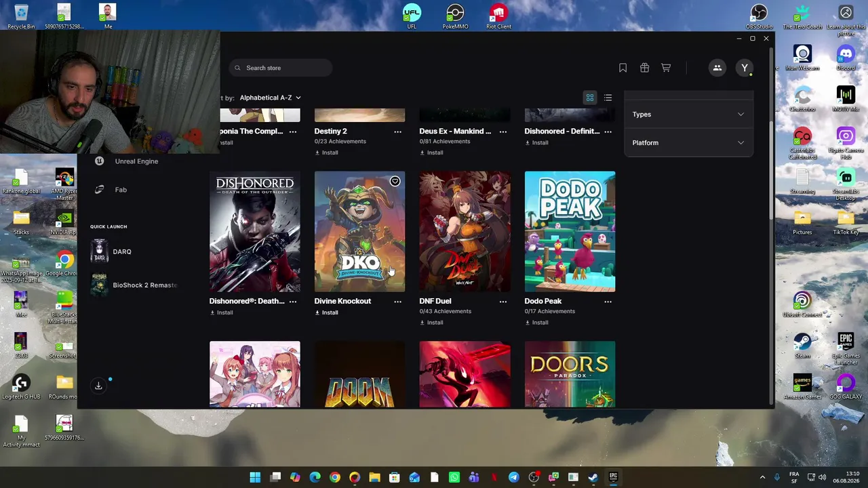868x488 pixels.
Task: Open the more options menu for Deus Ex
Action: 503,131
